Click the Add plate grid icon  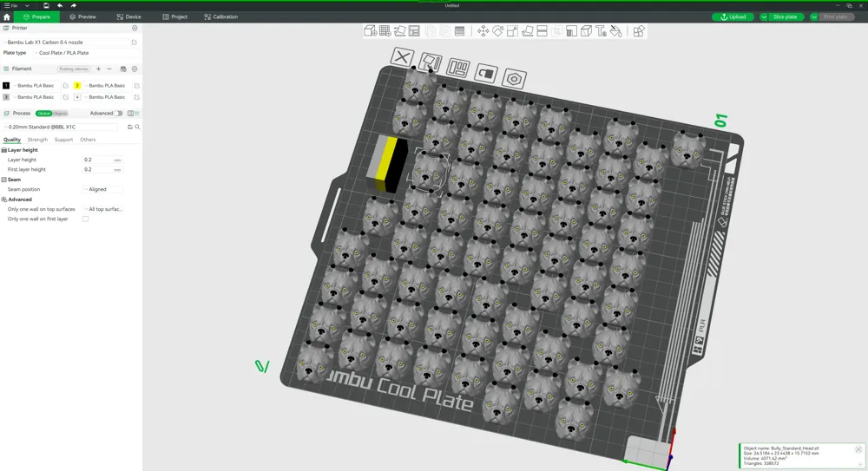pyautogui.click(x=385, y=31)
